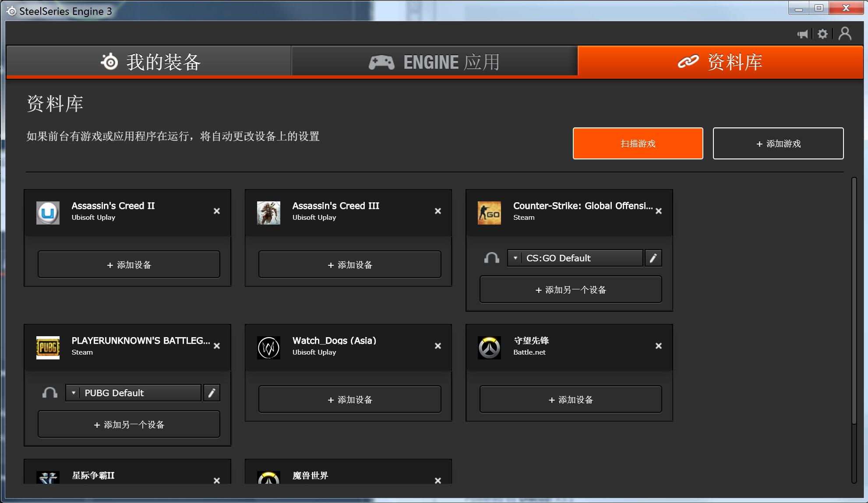Click the 扫描游戏 button
Viewport: 868px width, 503px height.
pos(638,144)
